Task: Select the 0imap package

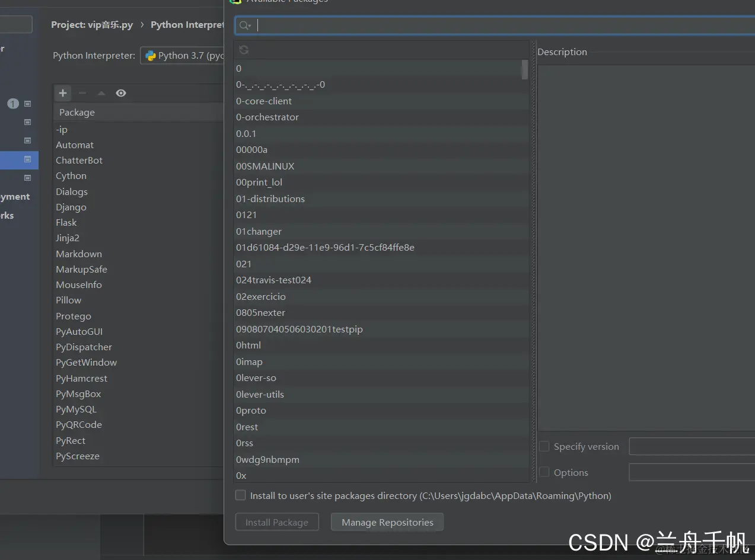Action: click(381, 361)
